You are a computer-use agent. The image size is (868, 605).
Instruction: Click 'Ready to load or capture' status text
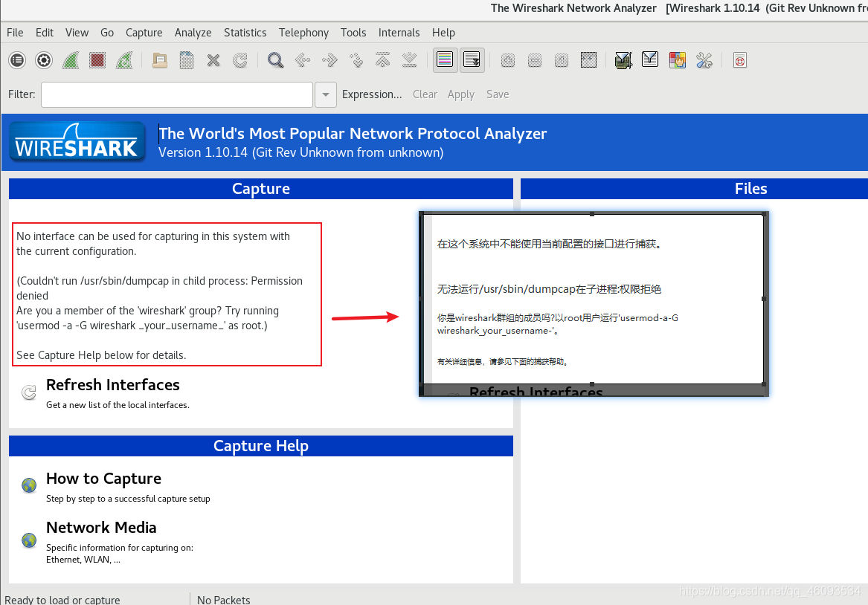(62, 600)
